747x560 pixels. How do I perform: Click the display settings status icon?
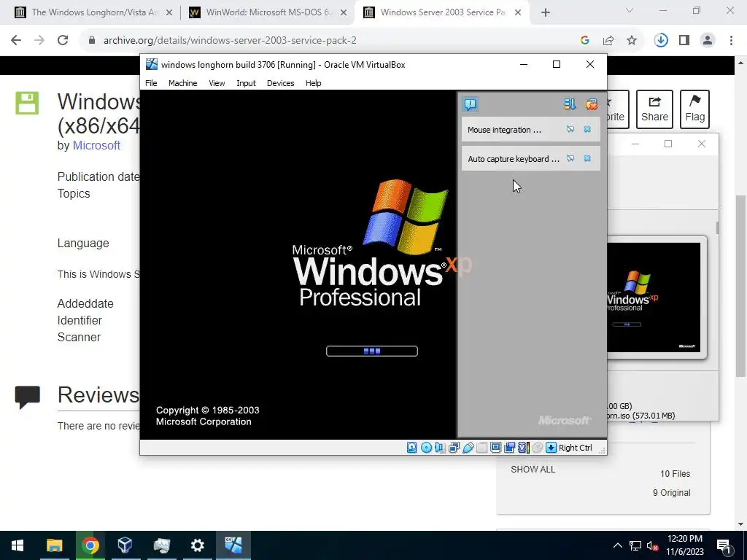[495, 448]
